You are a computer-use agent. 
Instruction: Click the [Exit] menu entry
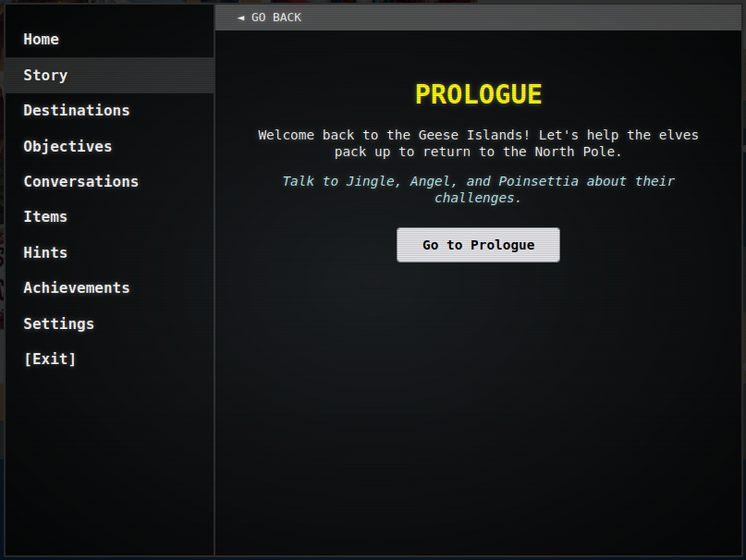50,359
